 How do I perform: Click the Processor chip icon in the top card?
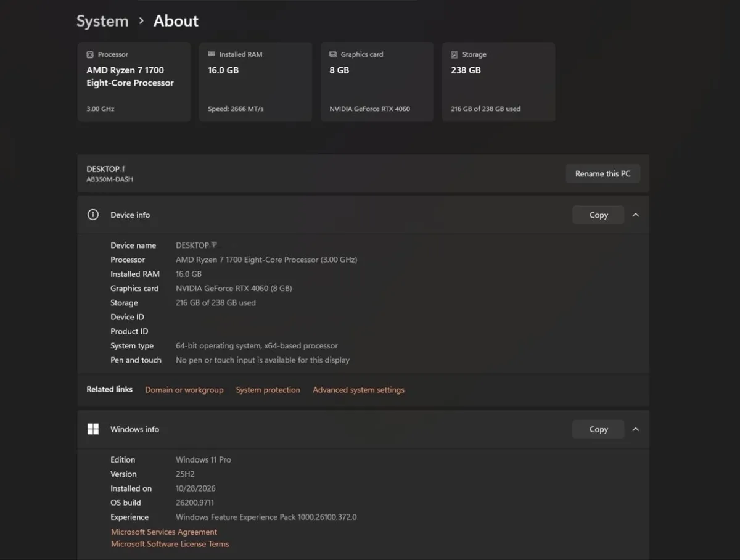pyautogui.click(x=90, y=54)
